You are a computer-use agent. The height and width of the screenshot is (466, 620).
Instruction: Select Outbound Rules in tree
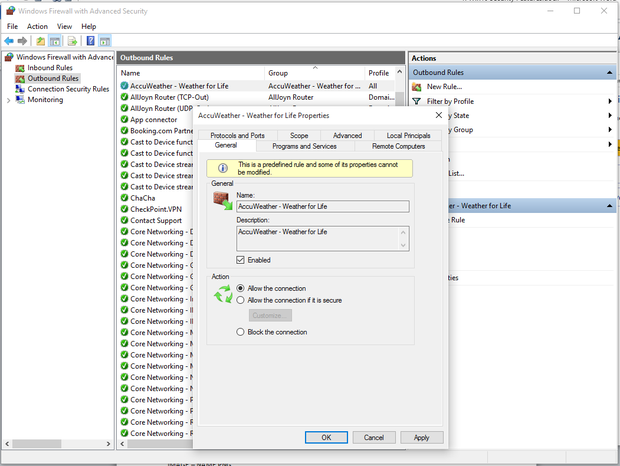53,78
